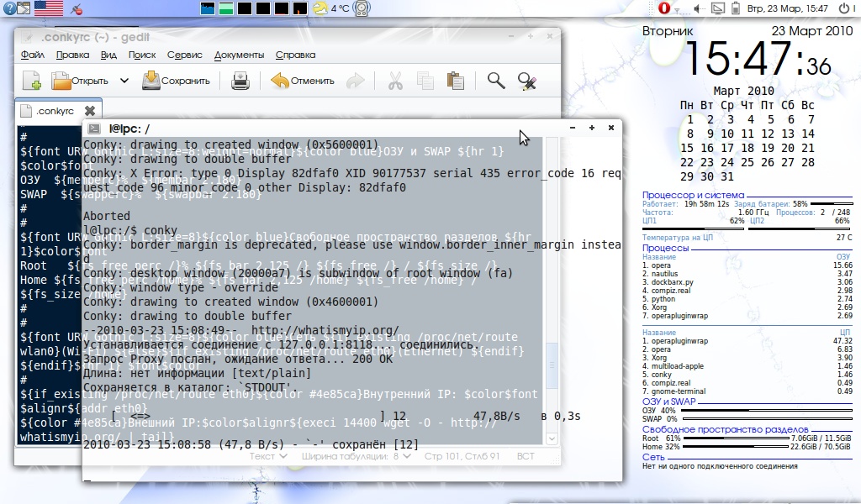The height and width of the screenshot is (504, 861).
Task: Click the Root 61% disk usage bar
Action: (x=735, y=438)
